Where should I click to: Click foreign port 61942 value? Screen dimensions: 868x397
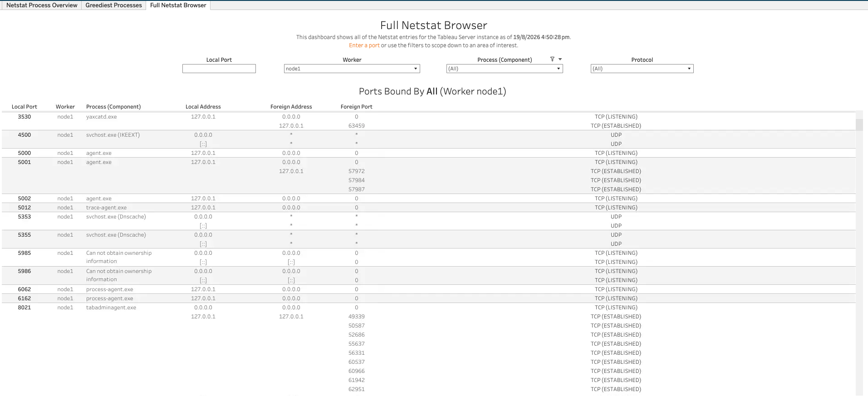pos(357,380)
